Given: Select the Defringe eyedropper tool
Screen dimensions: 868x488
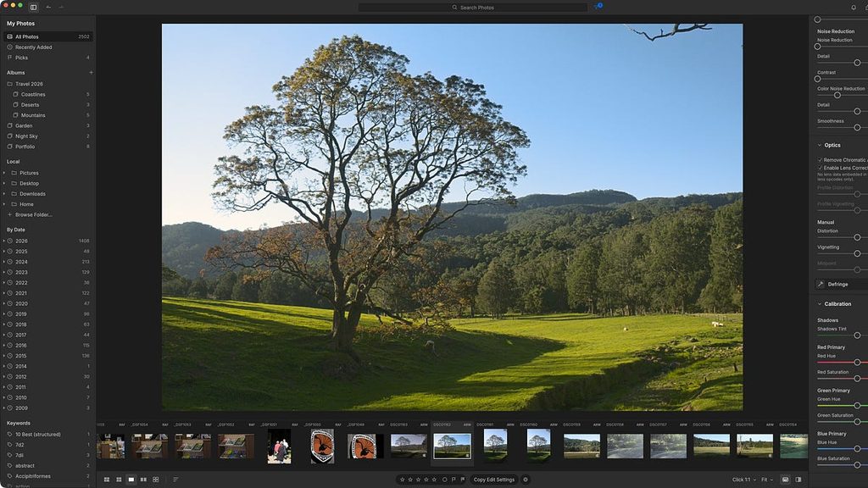Looking at the screenshot, I should [x=821, y=285].
